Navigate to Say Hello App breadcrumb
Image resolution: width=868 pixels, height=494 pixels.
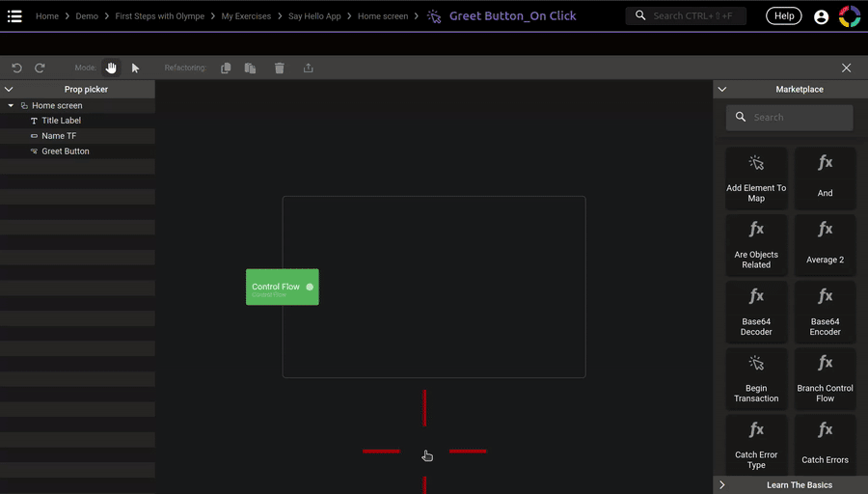click(x=316, y=16)
